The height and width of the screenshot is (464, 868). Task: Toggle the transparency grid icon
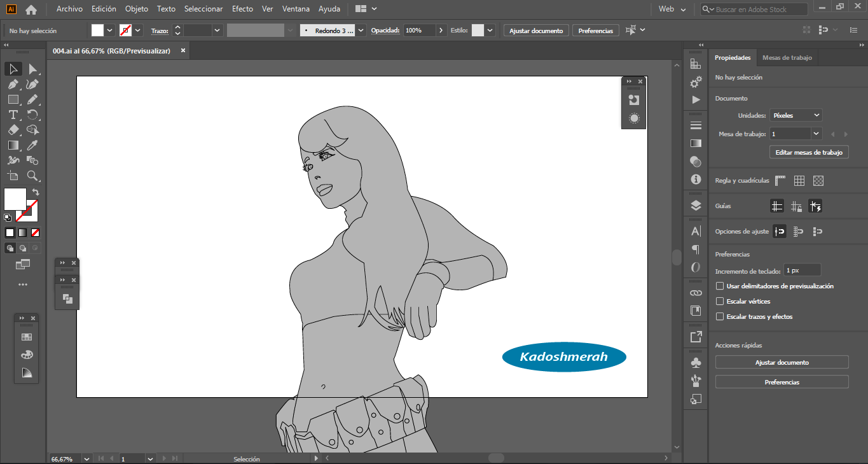tap(818, 181)
